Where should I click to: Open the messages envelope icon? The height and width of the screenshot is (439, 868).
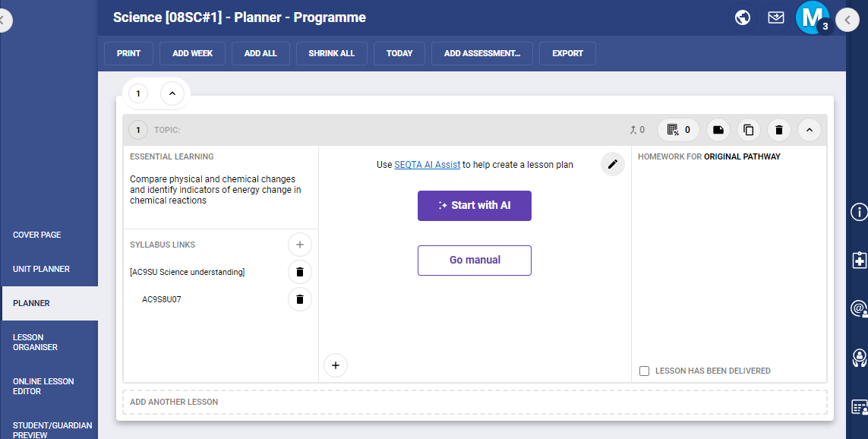[776, 17]
